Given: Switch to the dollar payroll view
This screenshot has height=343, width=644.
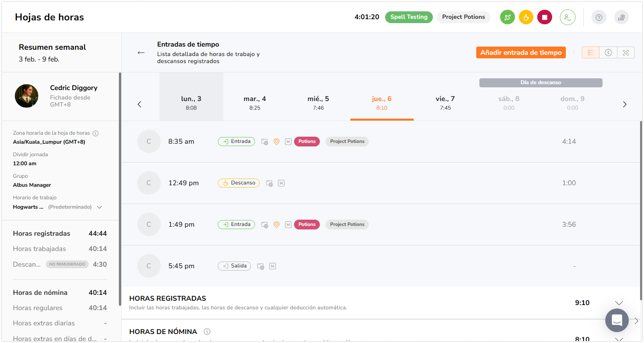Looking at the screenshot, I should tap(608, 52).
